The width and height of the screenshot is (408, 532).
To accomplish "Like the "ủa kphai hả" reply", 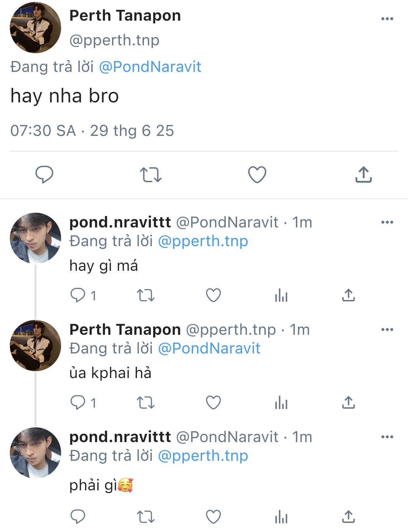I will click(x=213, y=402).
